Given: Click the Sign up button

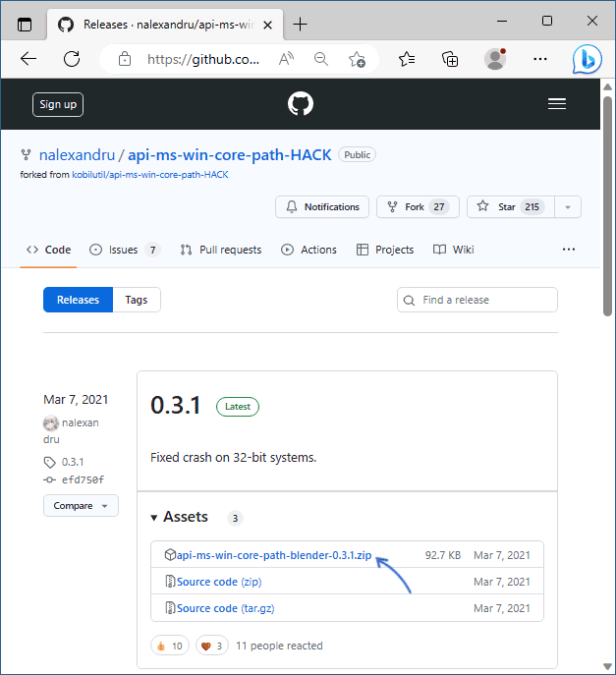Looking at the screenshot, I should (58, 104).
